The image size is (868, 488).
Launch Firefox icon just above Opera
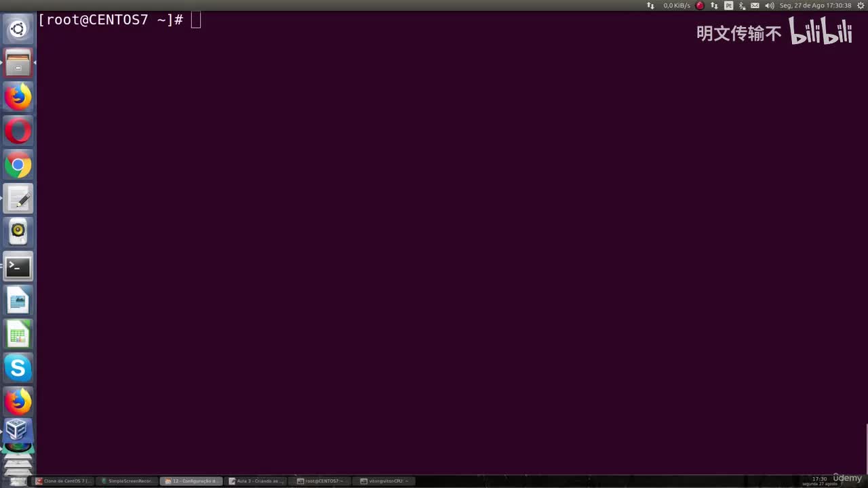coord(18,97)
